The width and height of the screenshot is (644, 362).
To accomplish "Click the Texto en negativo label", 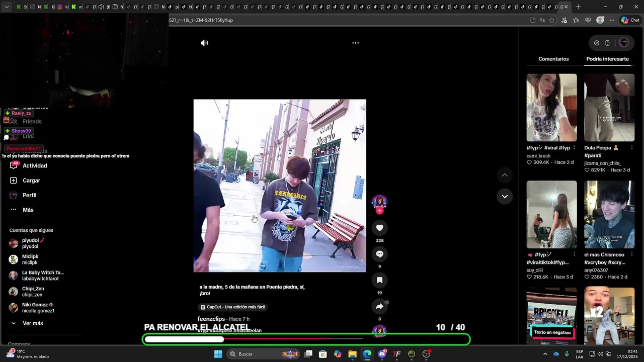I will (552, 332).
